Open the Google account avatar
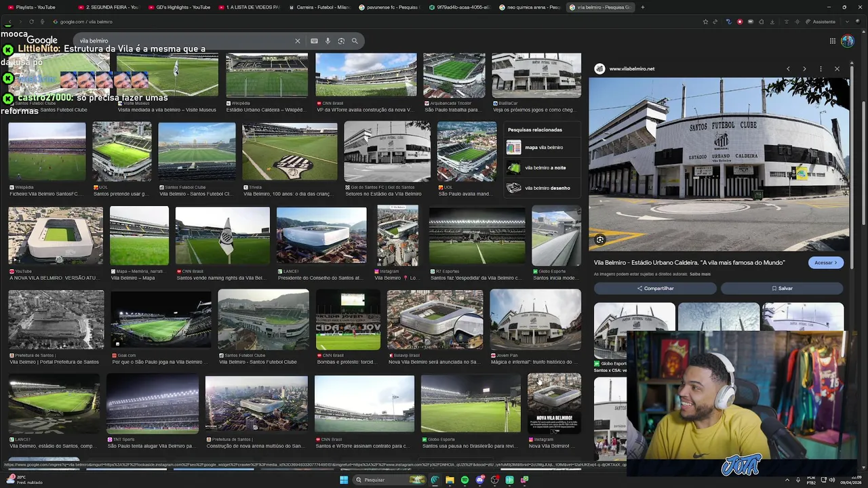The image size is (868, 488). (848, 41)
